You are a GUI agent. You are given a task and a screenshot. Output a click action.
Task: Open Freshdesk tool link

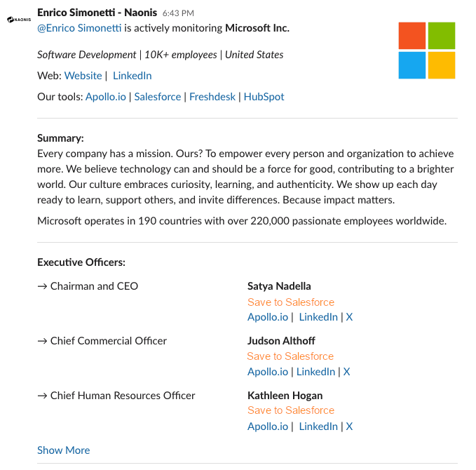pyautogui.click(x=213, y=97)
